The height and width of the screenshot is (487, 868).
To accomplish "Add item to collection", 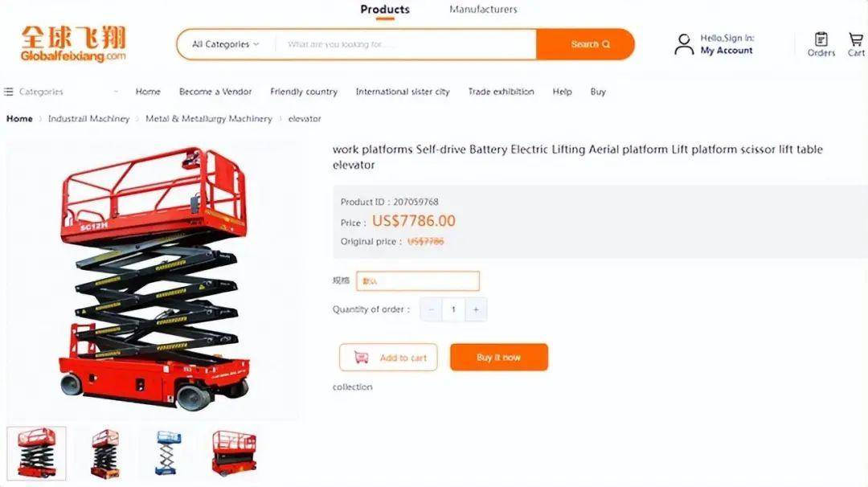I will [x=353, y=387].
